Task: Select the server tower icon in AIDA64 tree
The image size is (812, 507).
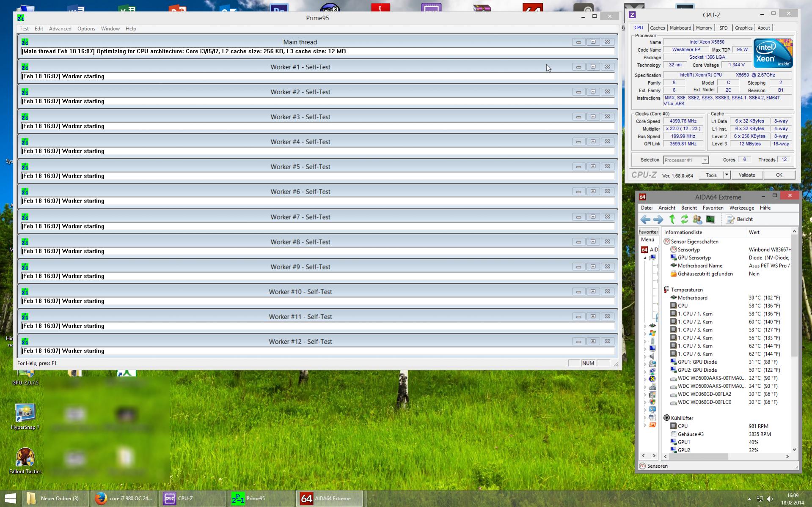Action: pyautogui.click(x=652, y=341)
